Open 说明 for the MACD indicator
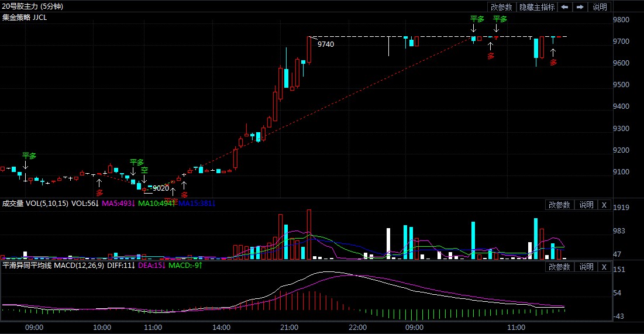The height and width of the screenshot is (334, 644). click(587, 267)
